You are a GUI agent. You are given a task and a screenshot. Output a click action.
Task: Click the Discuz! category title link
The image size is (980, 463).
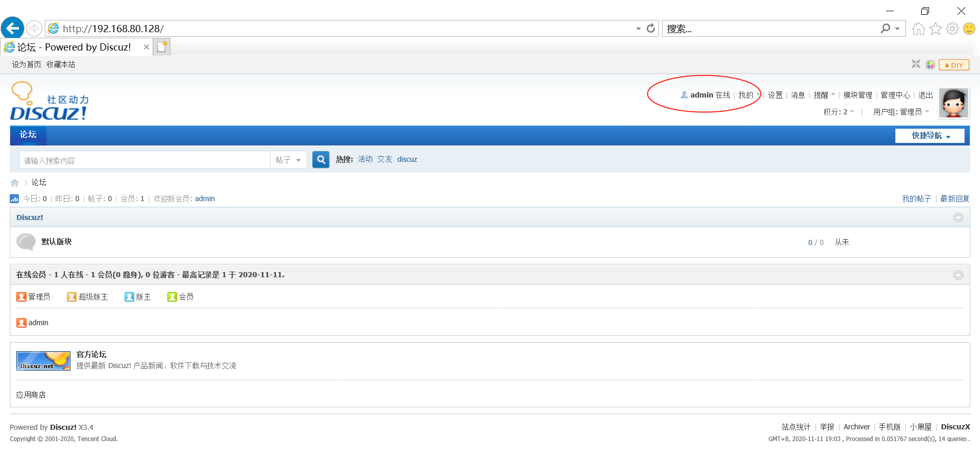30,217
